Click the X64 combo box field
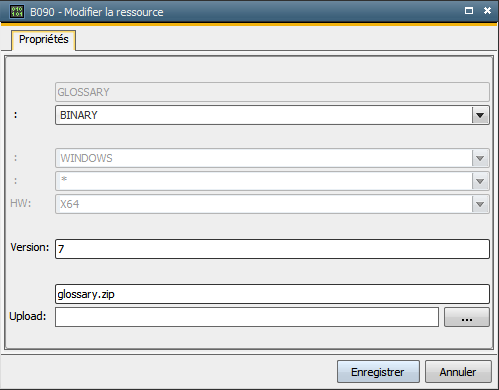The image size is (499, 390). (263, 204)
